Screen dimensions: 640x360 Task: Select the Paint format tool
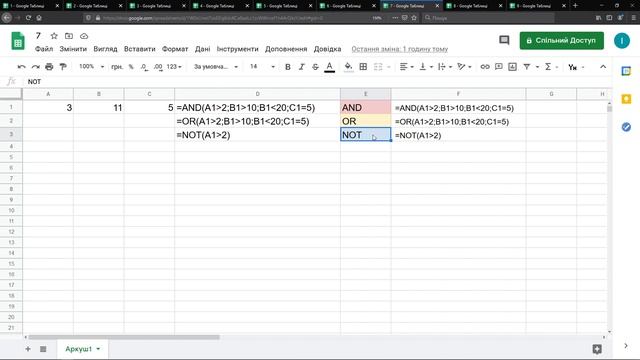pyautogui.click(x=63, y=67)
